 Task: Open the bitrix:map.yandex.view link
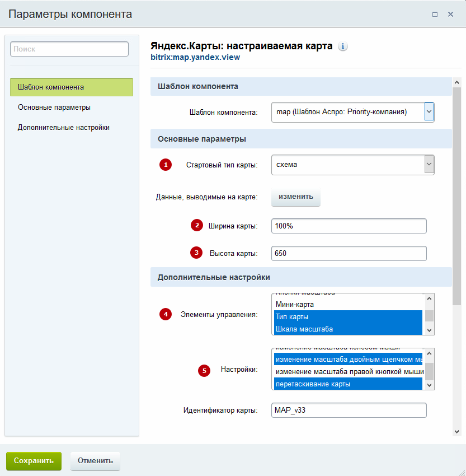(x=195, y=57)
